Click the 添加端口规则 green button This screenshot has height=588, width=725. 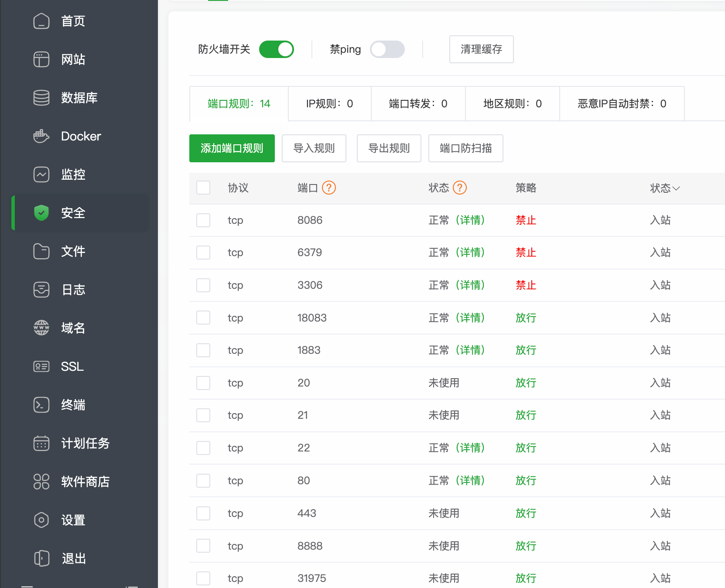(x=232, y=148)
